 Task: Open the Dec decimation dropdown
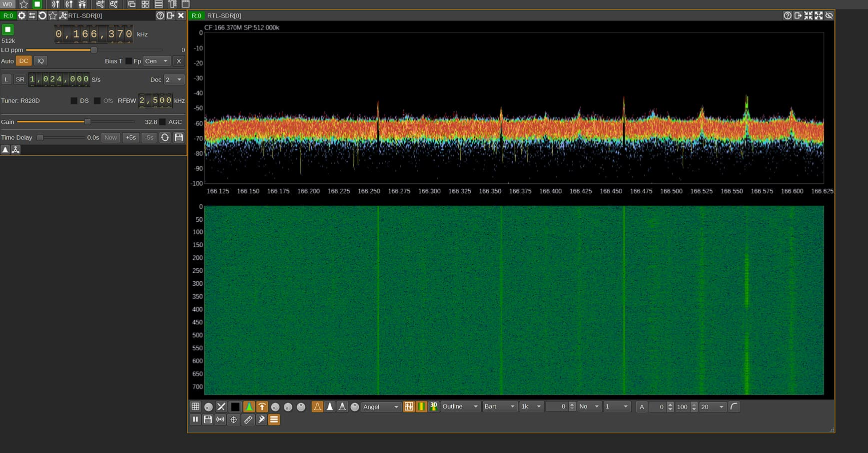174,79
